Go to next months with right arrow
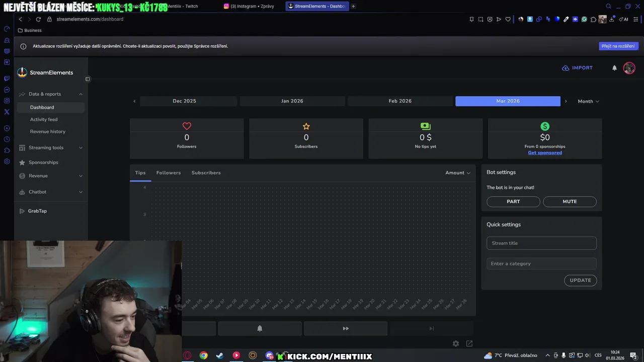 [566, 101]
